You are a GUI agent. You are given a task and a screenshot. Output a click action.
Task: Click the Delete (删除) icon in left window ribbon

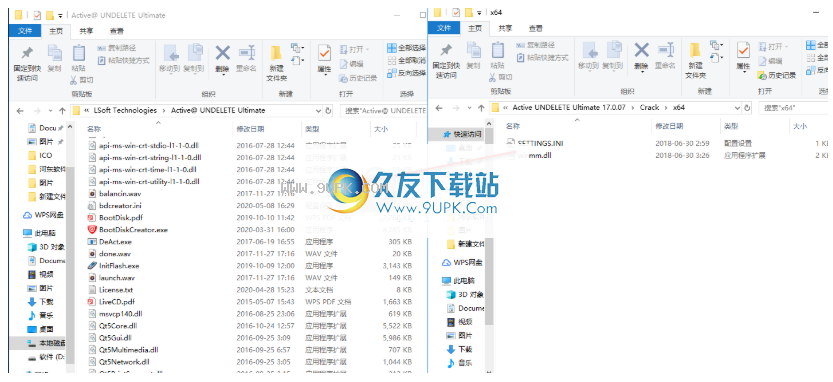pos(222,53)
